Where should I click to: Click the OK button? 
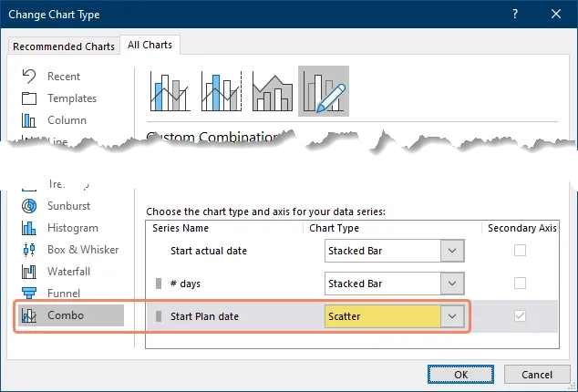point(460,374)
